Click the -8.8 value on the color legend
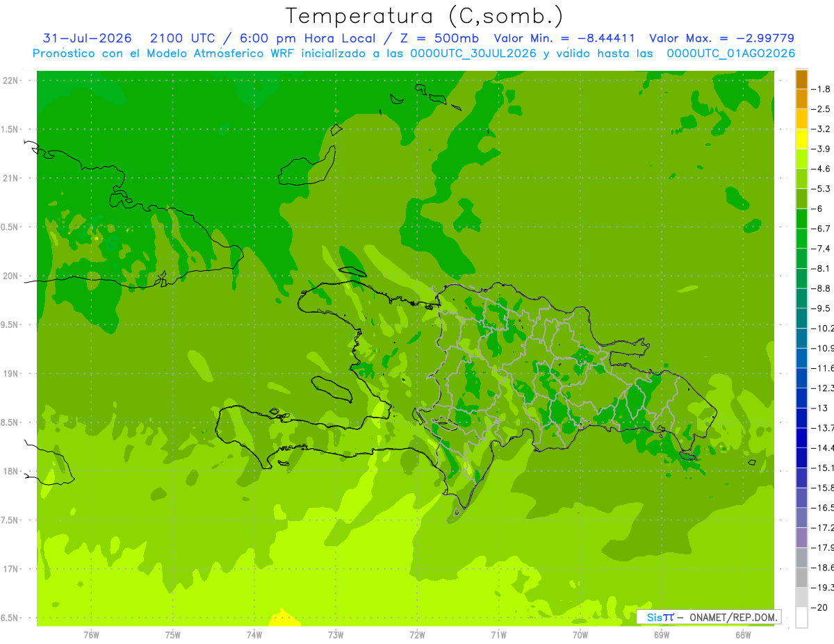Image resolution: width=834 pixels, height=644 pixels. (x=821, y=288)
